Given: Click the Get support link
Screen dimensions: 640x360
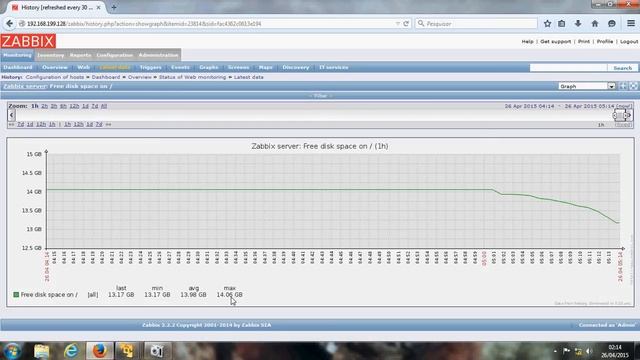Looking at the screenshot, I should tap(556, 42).
